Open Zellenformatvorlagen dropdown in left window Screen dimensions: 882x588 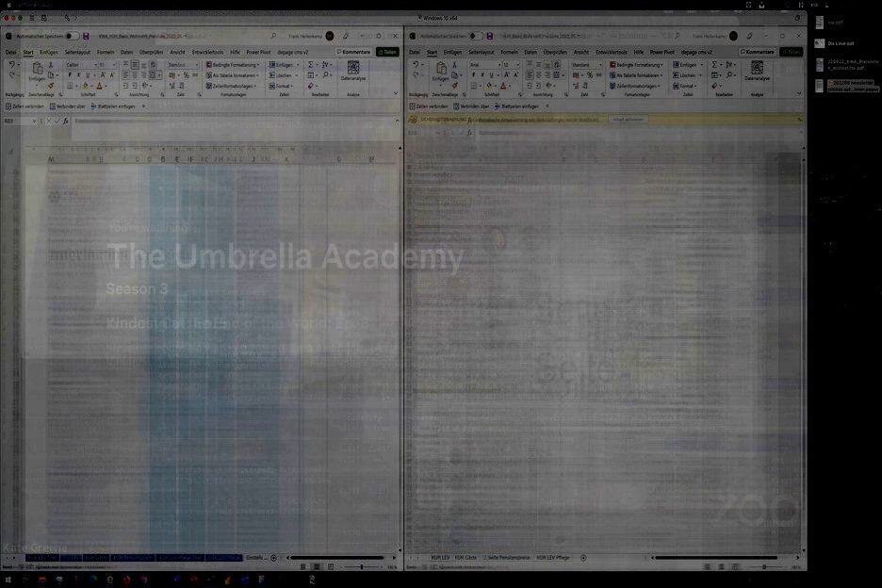[x=231, y=86]
